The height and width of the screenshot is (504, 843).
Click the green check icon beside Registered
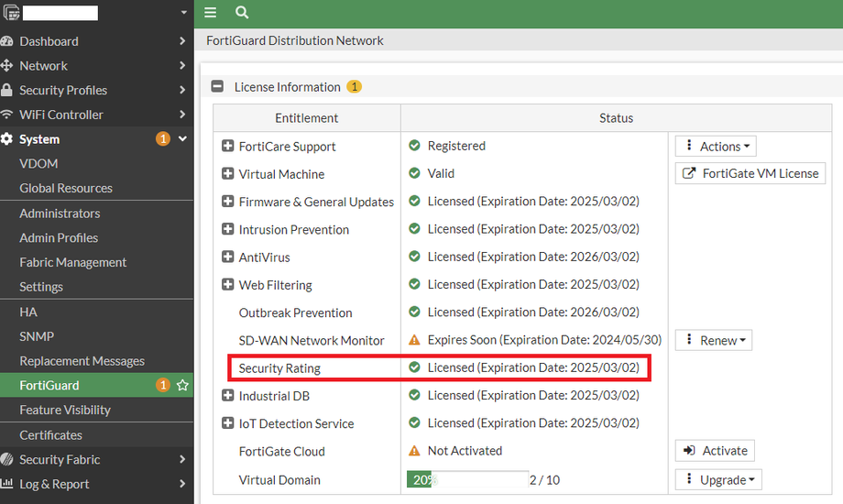(414, 146)
